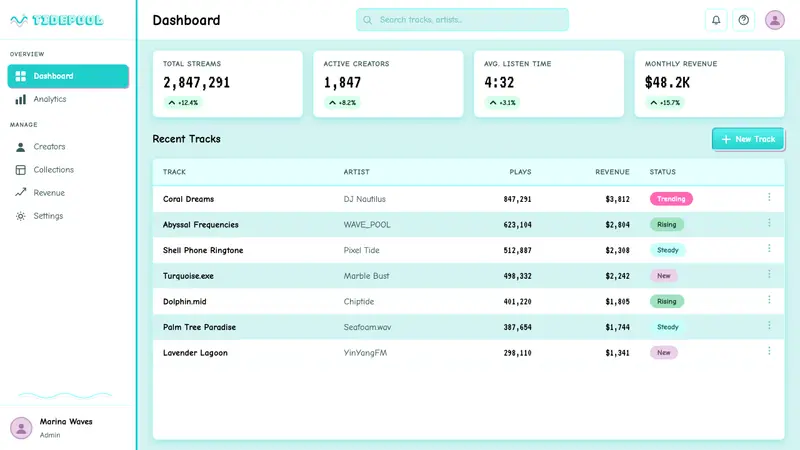The image size is (800, 450).
Task: Click track name Turquoise.exe
Action: pos(188,276)
